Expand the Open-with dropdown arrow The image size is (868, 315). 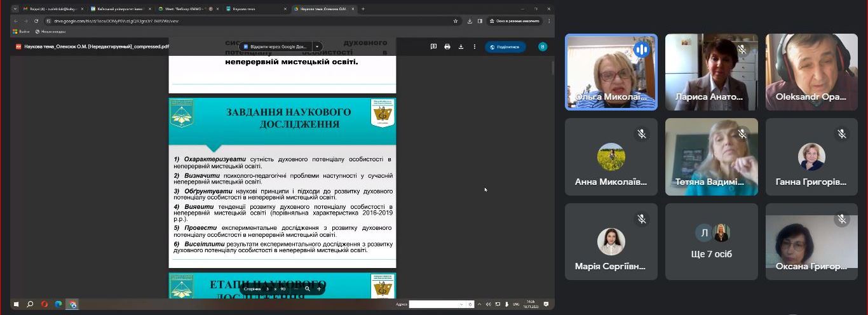317,46
